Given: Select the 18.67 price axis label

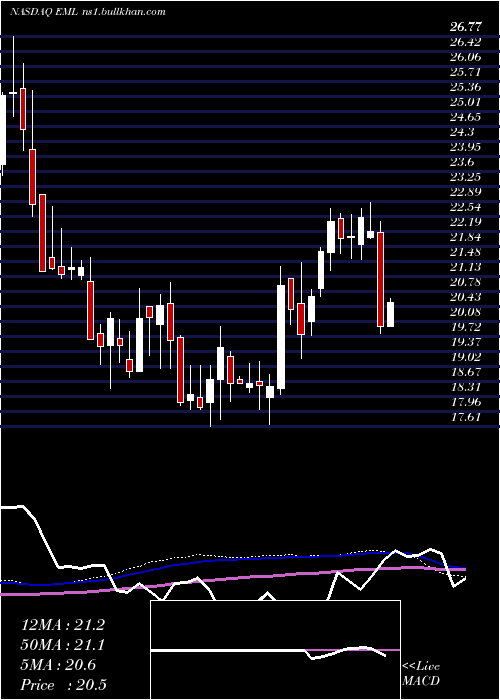Looking at the screenshot, I should pyautogui.click(x=466, y=372).
